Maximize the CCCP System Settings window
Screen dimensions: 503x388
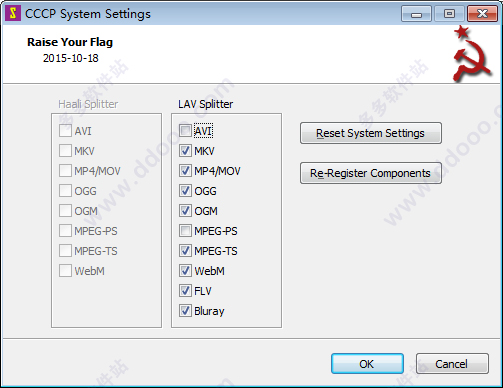coord(449,14)
